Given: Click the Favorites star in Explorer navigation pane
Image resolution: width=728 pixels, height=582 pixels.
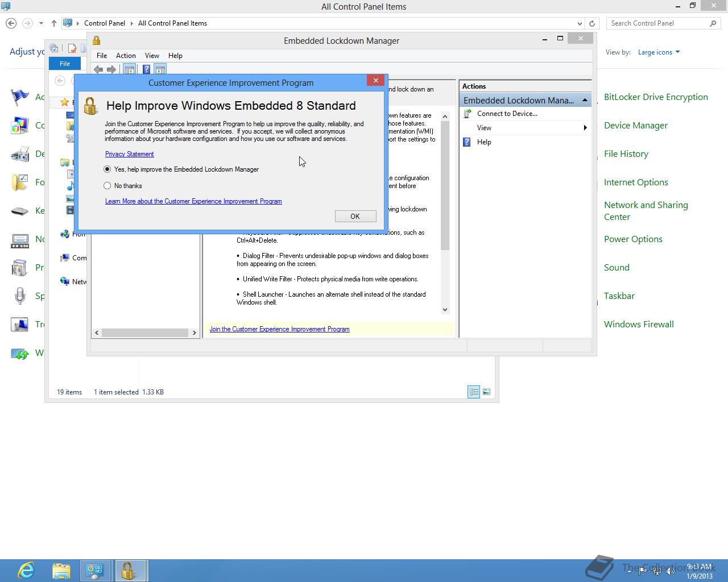Looking at the screenshot, I should 65,102.
